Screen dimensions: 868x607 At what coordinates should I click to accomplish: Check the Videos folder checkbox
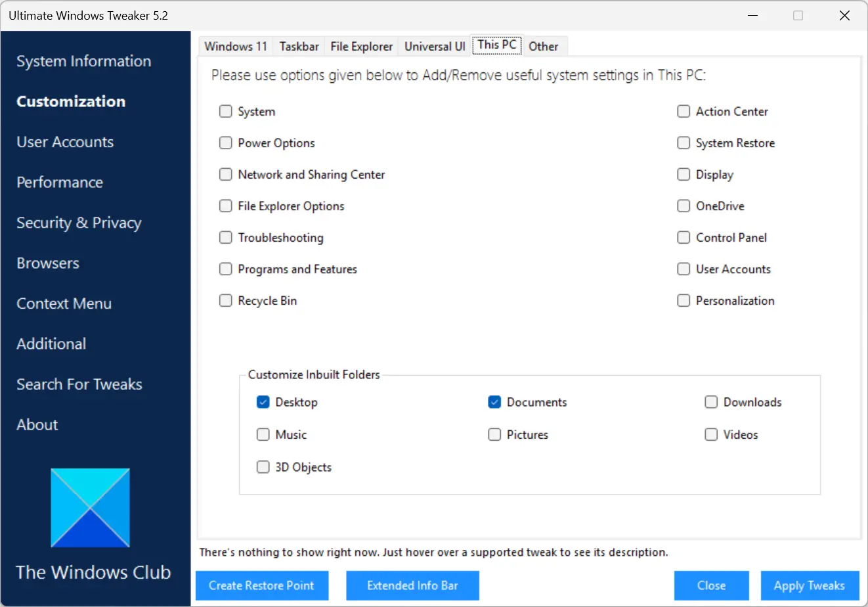click(x=711, y=435)
